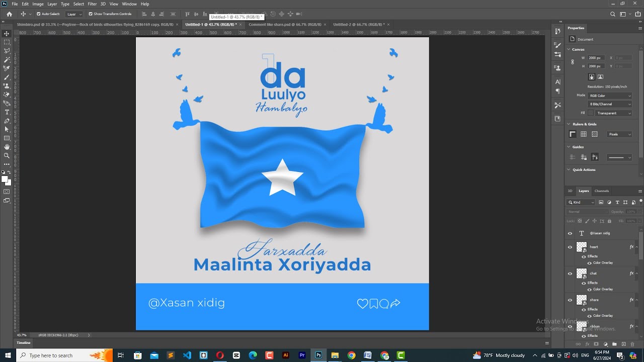Select the Clone Stamp tool

coord(7,85)
